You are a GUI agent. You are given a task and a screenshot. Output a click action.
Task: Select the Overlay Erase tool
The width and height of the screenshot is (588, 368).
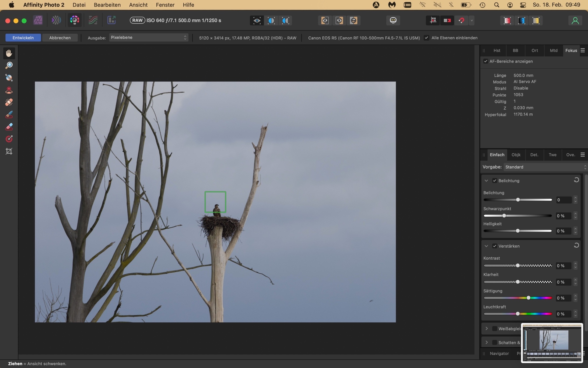pyautogui.click(x=9, y=127)
